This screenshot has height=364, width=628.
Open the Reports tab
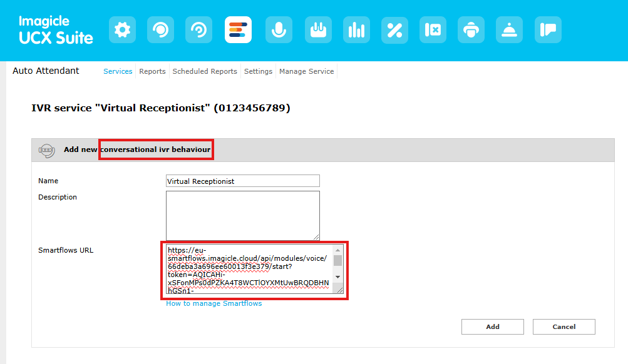click(x=152, y=71)
